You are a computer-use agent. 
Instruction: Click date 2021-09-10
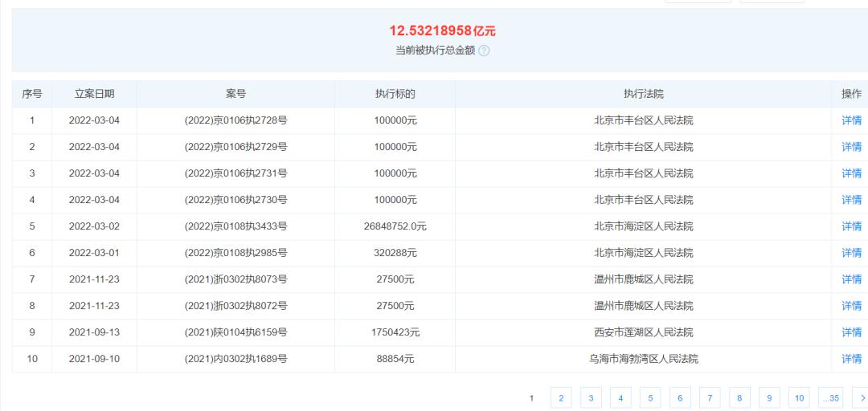tap(94, 359)
